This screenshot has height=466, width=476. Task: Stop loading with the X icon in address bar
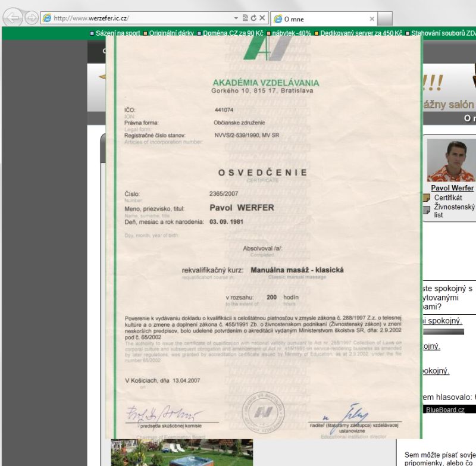(262, 18)
